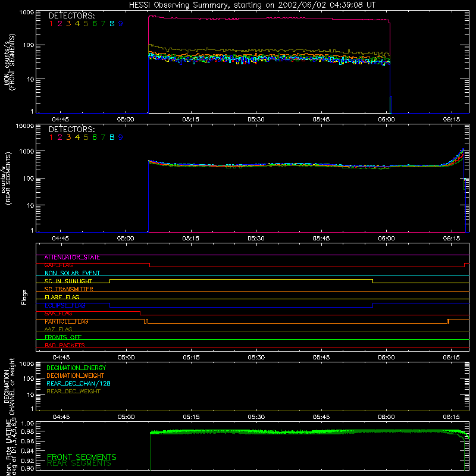The width and height of the screenshot is (476, 476).
Task: Select detector 6 in the front segments legend
Action: click(x=95, y=24)
